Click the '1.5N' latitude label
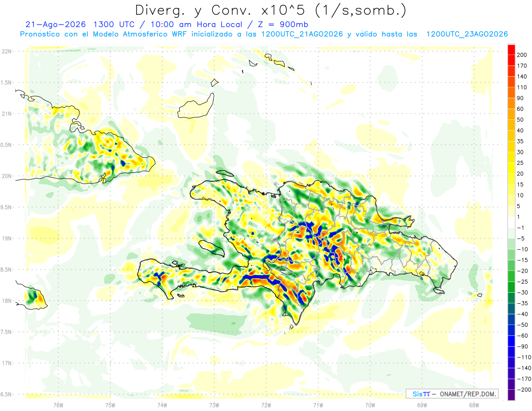 tap(6, 82)
